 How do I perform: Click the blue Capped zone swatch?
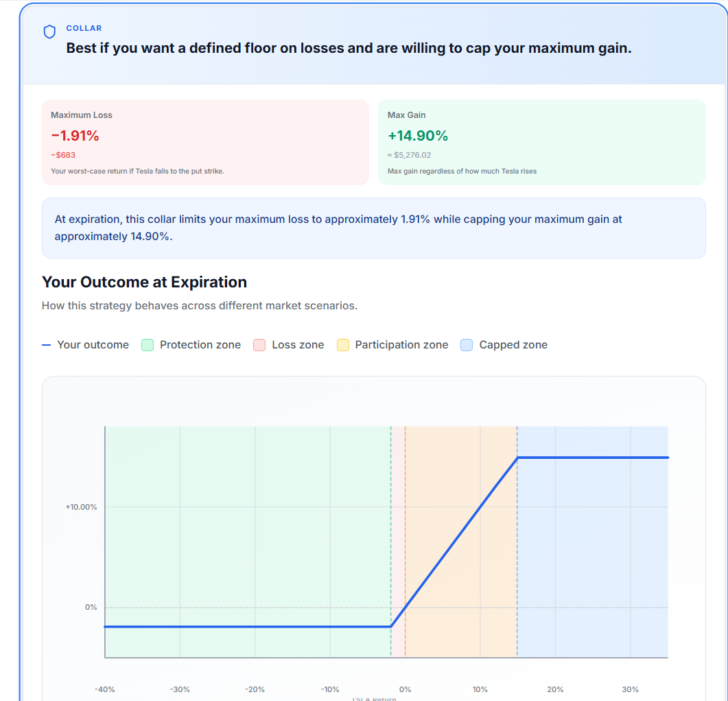(467, 345)
